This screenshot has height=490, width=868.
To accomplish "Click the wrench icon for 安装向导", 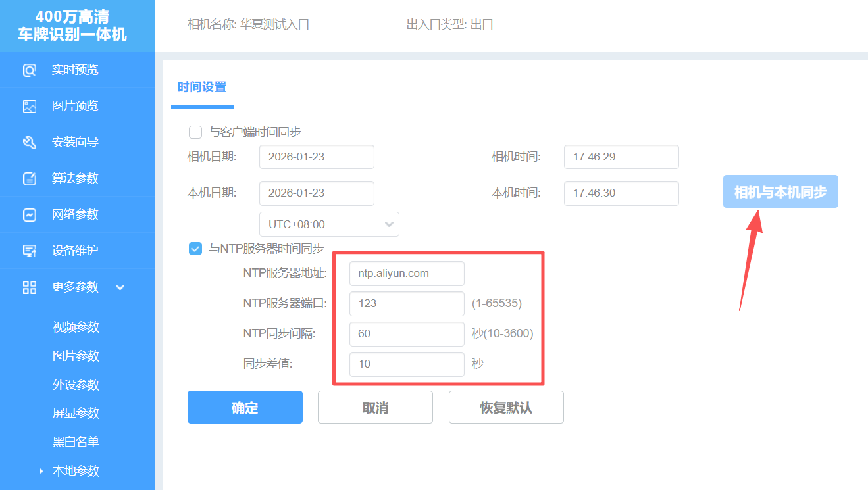I will (30, 143).
